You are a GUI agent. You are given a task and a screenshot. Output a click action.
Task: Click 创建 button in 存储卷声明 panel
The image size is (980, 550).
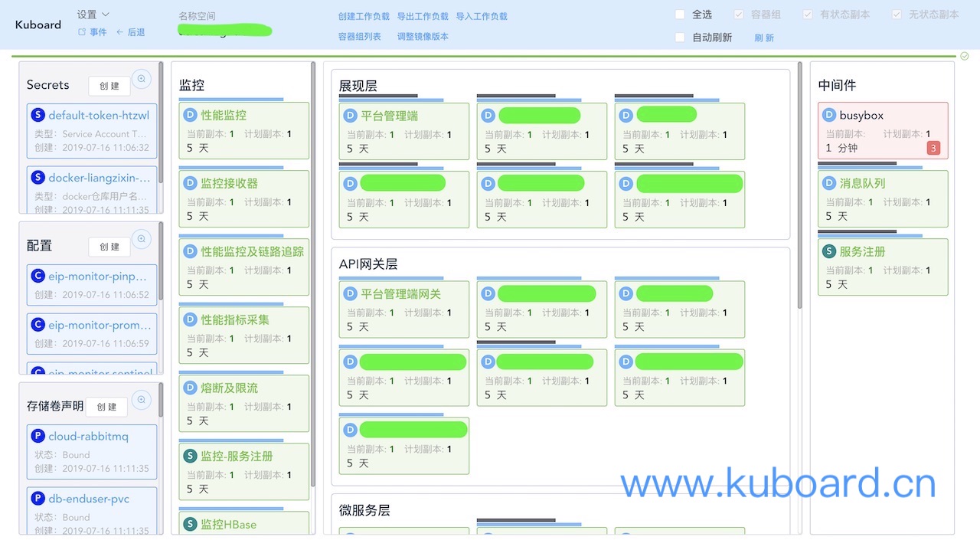106,407
